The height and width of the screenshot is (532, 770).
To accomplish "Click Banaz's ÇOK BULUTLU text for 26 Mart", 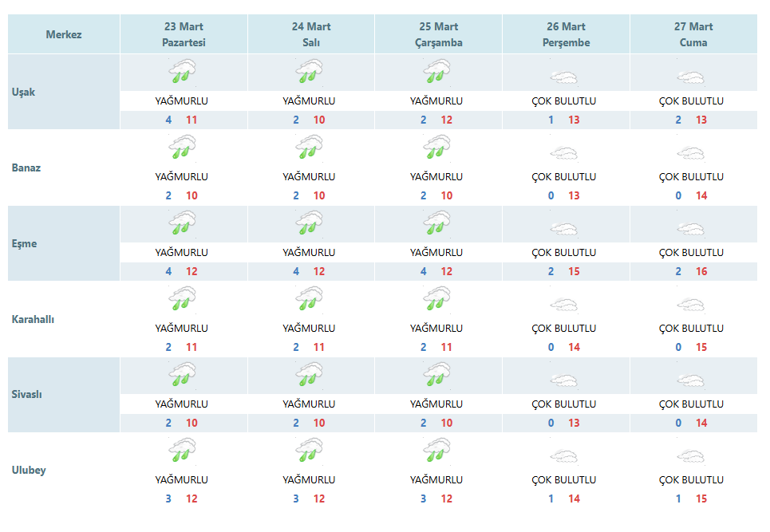I will tap(564, 177).
